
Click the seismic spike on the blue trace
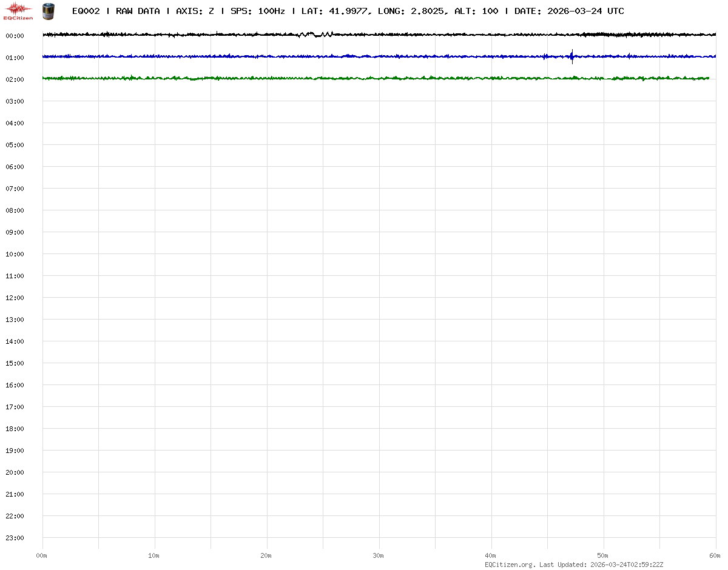click(x=572, y=56)
